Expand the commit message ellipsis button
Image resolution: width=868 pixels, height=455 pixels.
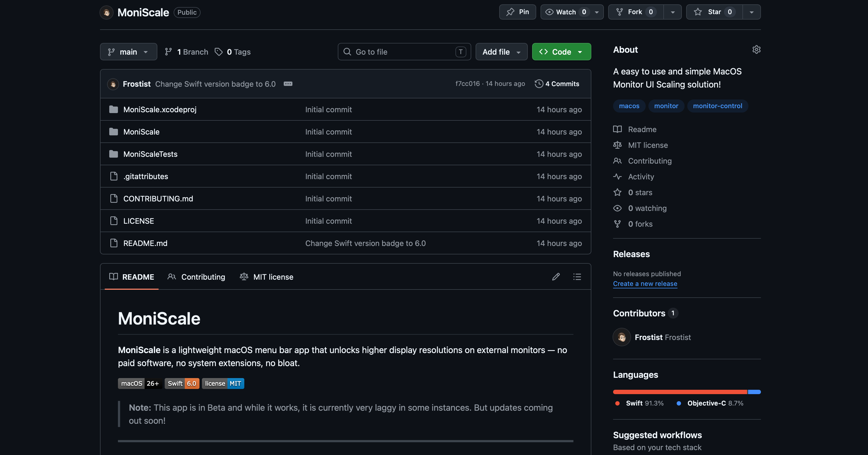coord(288,84)
